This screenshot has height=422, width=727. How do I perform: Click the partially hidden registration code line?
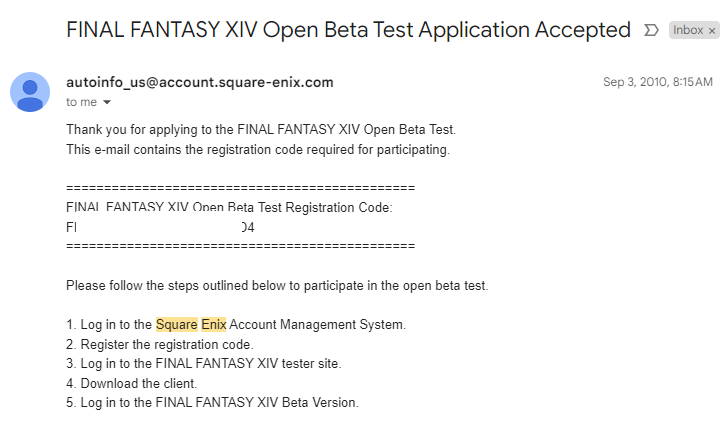[x=160, y=227]
